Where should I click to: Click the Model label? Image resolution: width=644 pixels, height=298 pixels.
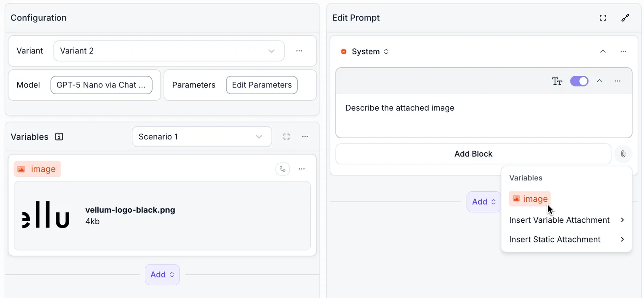[28, 85]
